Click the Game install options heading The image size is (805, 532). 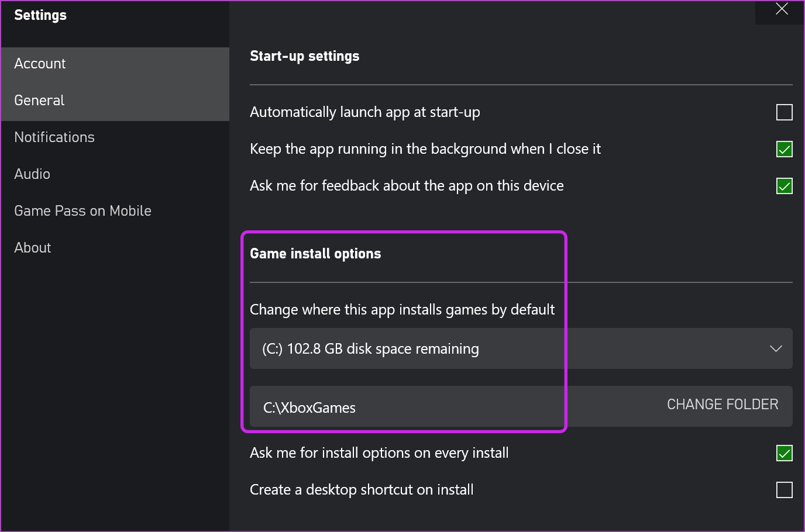[x=315, y=254]
